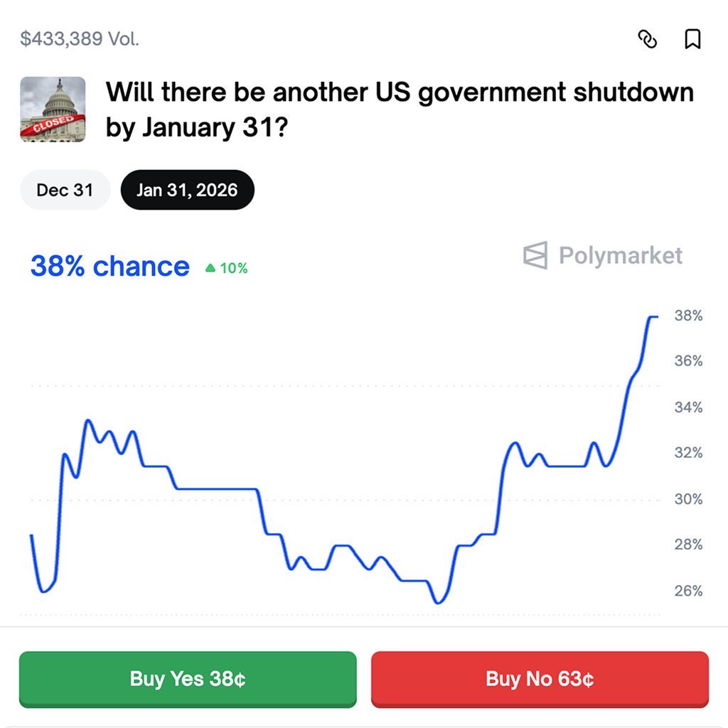Select the Jan 31, 2026 timeframe
The width and height of the screenshot is (728, 728).
click(x=187, y=189)
